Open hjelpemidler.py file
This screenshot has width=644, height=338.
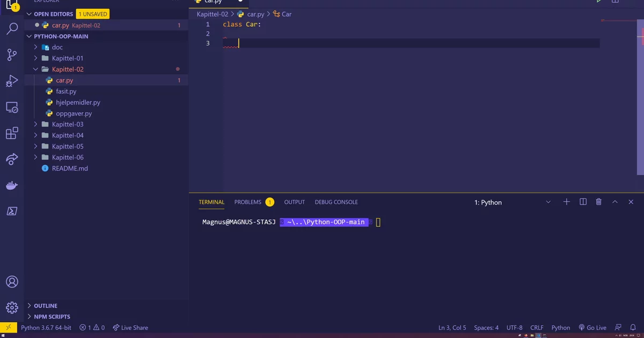point(78,102)
